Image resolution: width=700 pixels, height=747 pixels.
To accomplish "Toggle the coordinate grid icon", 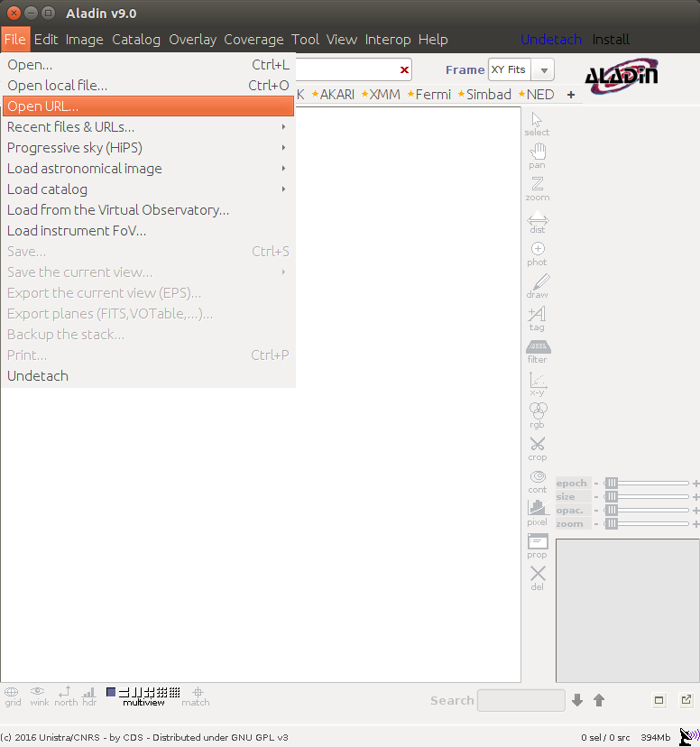I will click(12, 696).
